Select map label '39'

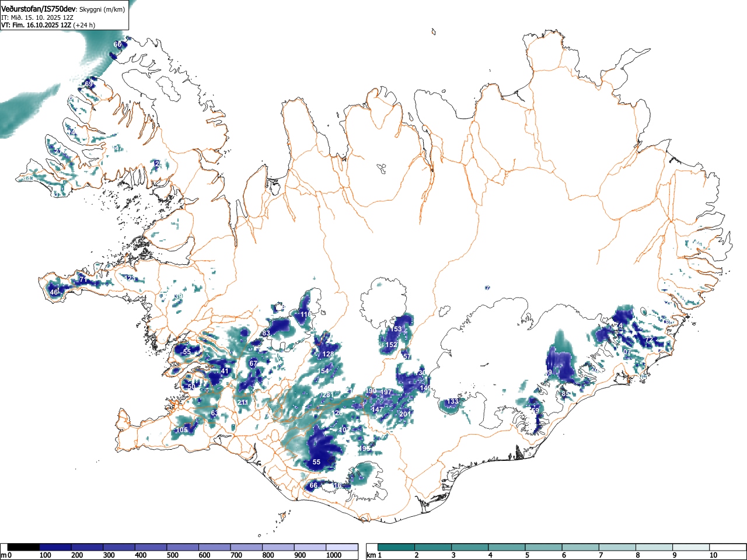[x=179, y=297]
